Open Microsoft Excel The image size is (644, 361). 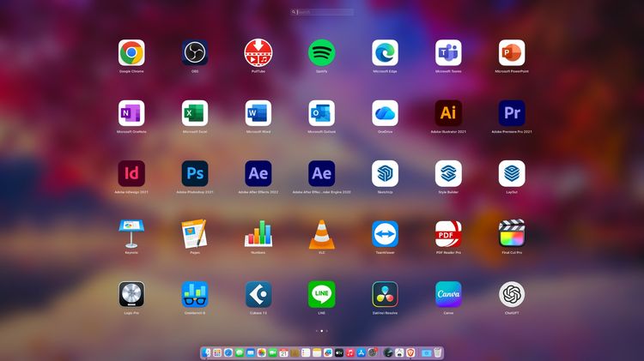tap(195, 113)
